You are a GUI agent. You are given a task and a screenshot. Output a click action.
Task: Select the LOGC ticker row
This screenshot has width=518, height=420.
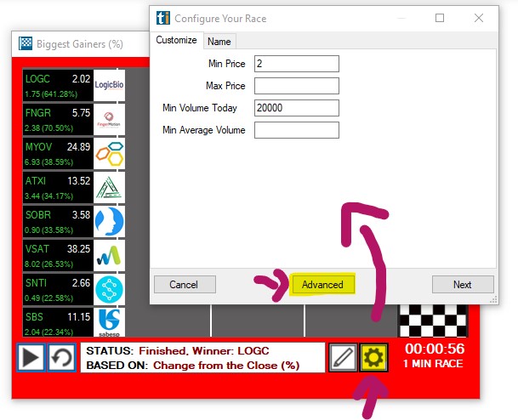click(58, 86)
